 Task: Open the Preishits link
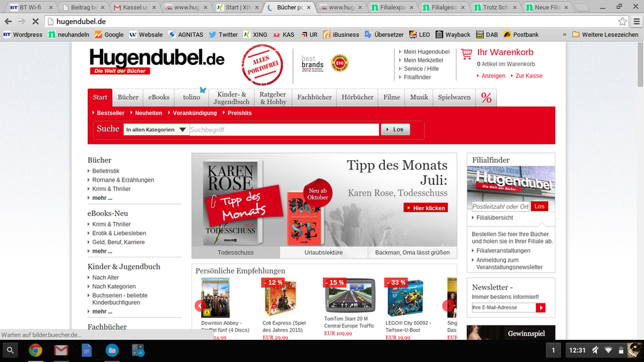[239, 113]
